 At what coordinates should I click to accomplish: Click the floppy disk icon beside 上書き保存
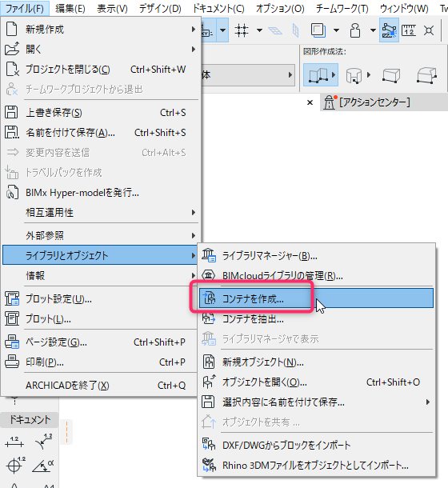click(x=11, y=112)
